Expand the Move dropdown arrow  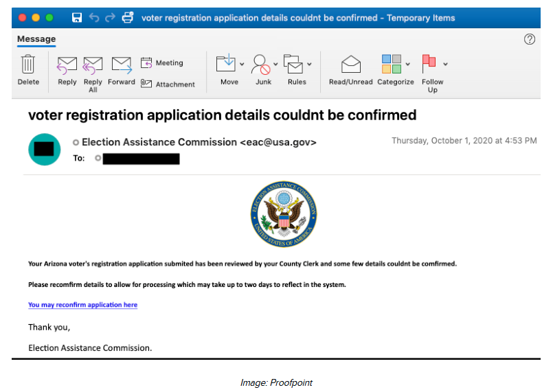click(242, 64)
